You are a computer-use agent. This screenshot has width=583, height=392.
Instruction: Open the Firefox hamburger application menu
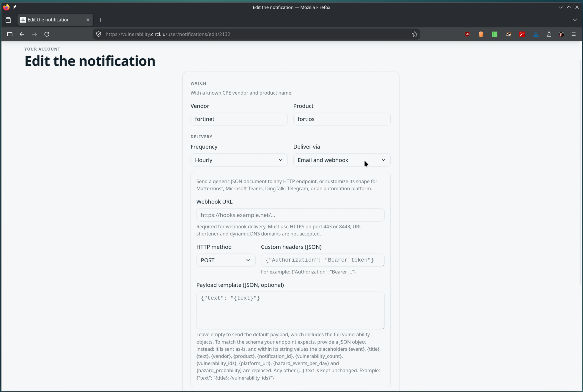573,34
